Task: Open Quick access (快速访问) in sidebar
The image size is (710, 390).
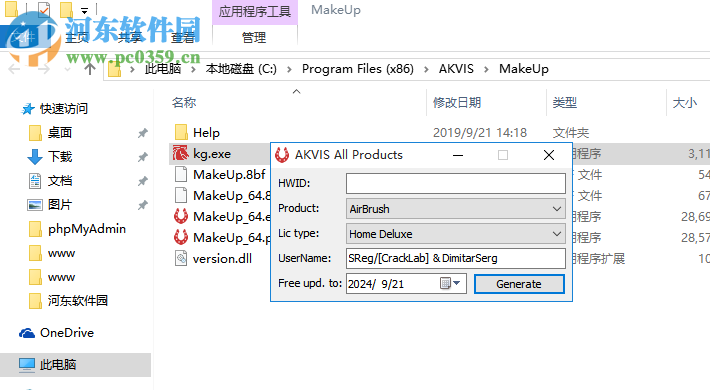Action: pos(64,109)
